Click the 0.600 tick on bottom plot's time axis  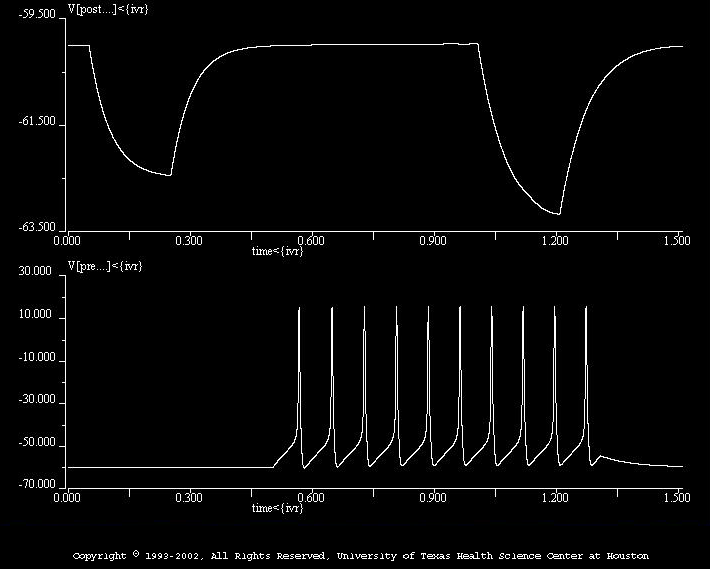[310, 497]
